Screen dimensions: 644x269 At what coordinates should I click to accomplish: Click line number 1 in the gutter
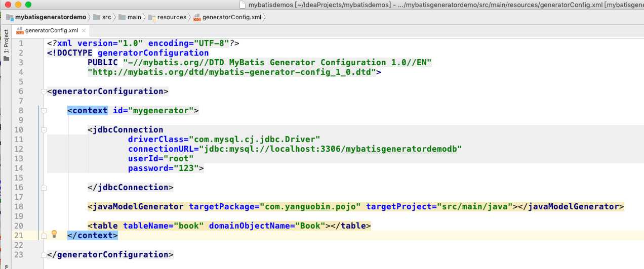point(21,43)
